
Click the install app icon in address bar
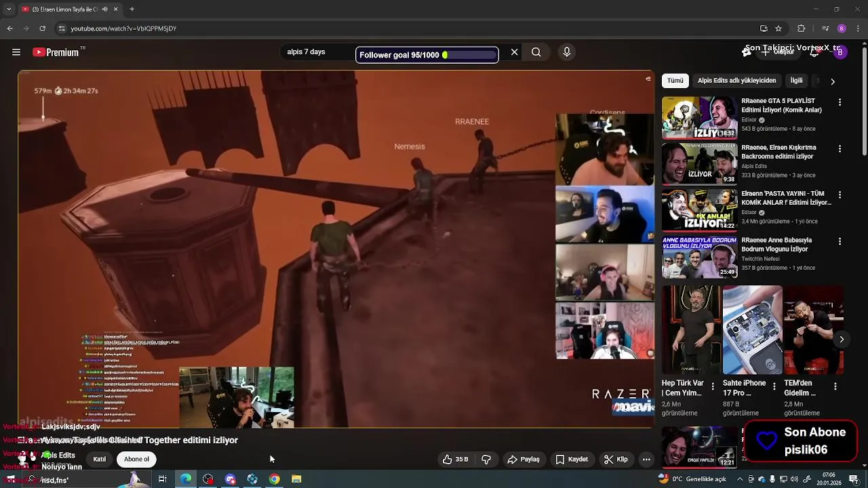(x=764, y=28)
